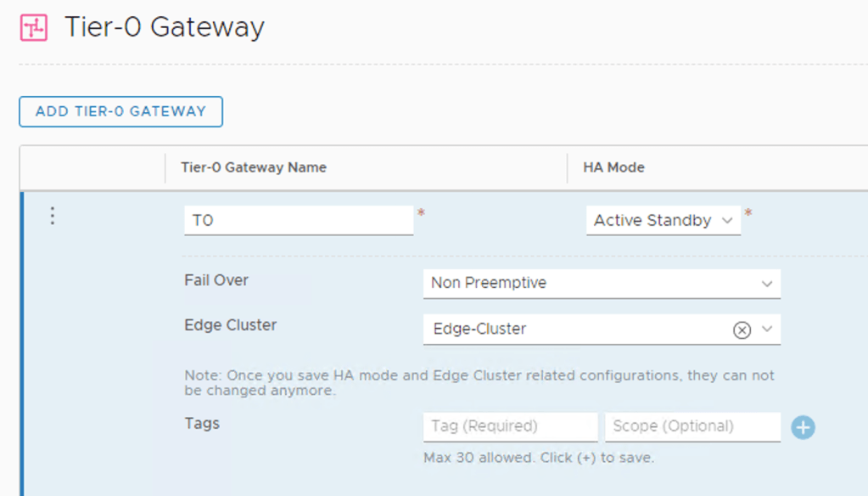Click the Max 30 allowed hint text
The image size is (868, 496).
538,458
